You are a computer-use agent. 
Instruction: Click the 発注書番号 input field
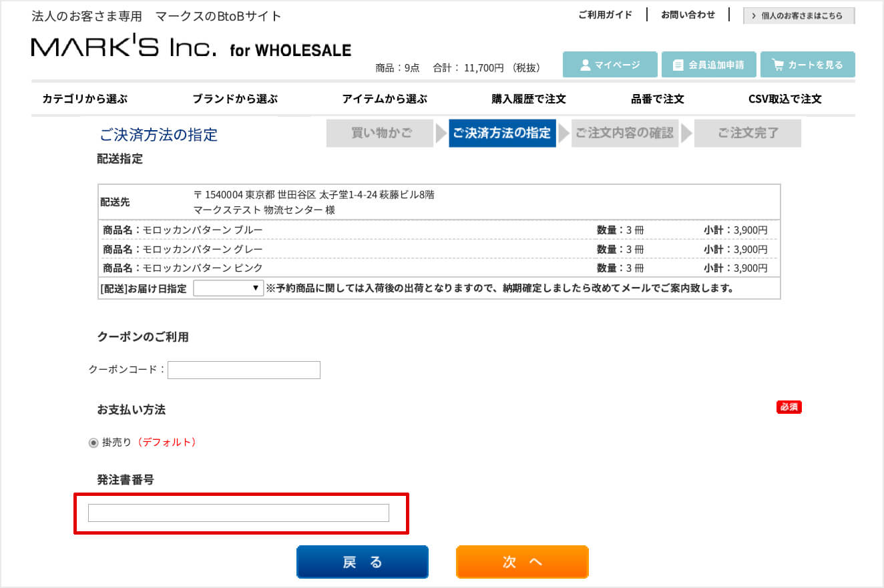click(238, 513)
